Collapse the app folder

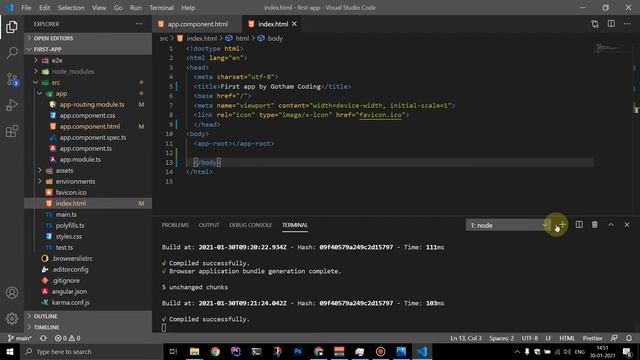88,93
